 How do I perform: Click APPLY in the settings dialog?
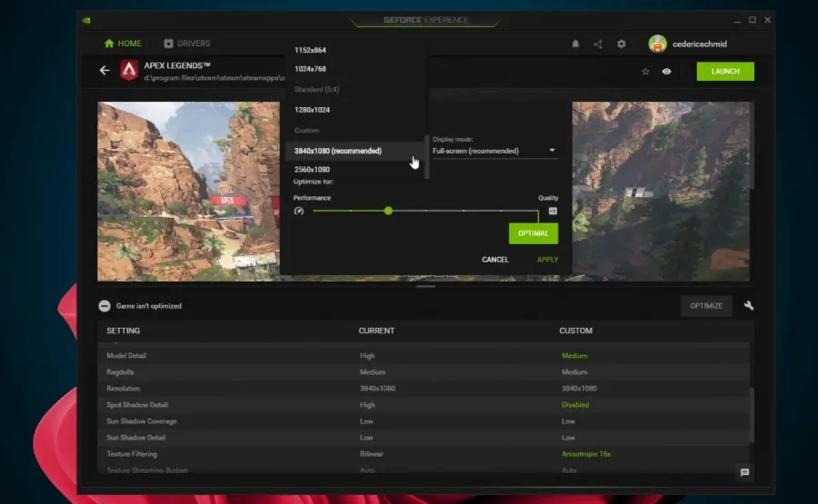(x=547, y=260)
